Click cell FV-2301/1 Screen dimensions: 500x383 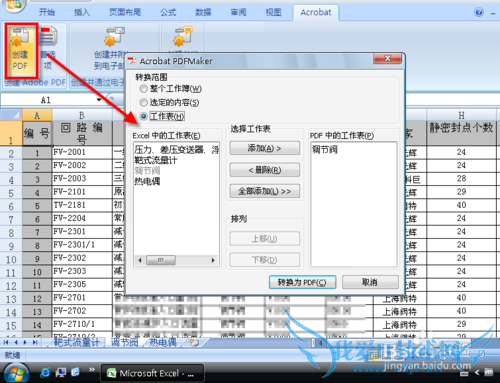[82, 245]
